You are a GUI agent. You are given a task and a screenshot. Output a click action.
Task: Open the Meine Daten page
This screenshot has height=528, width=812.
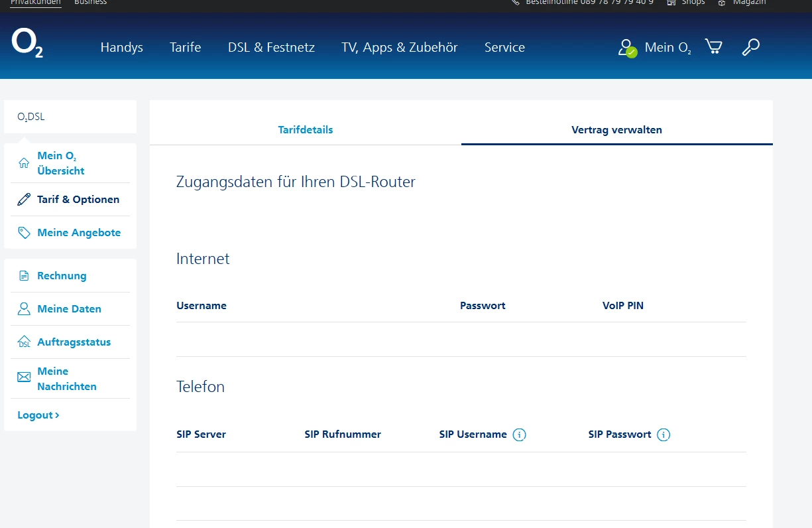point(69,309)
